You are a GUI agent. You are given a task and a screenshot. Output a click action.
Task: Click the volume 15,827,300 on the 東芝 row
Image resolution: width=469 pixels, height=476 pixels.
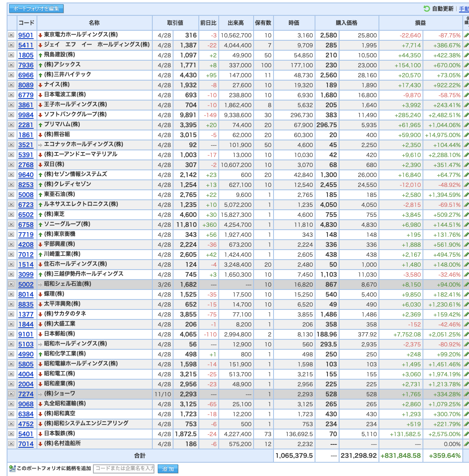tap(236, 215)
